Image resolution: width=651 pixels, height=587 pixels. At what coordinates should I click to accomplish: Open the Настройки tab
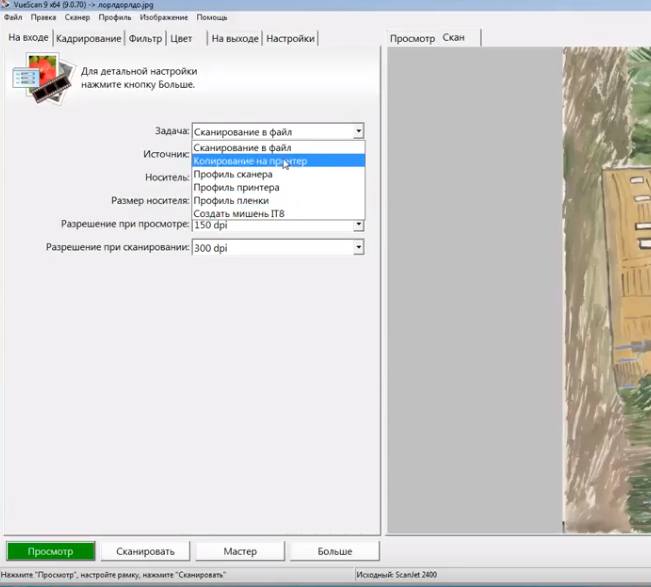[291, 39]
